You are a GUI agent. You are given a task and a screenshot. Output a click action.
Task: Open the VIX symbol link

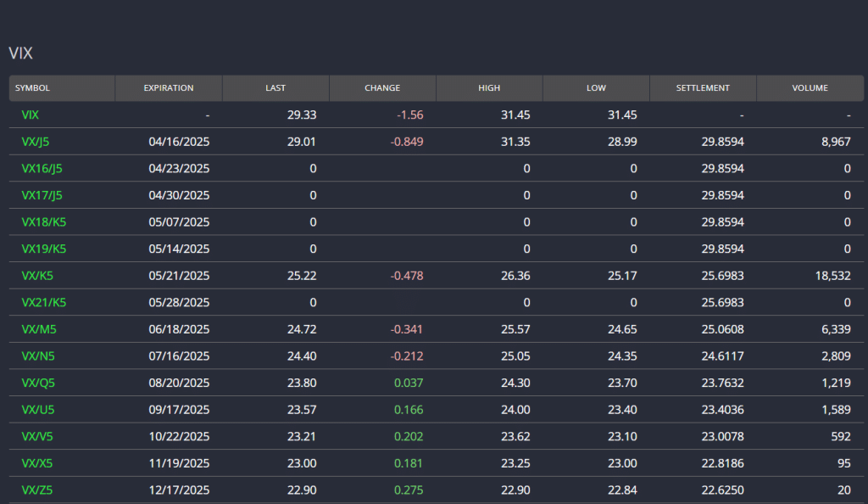point(30,115)
